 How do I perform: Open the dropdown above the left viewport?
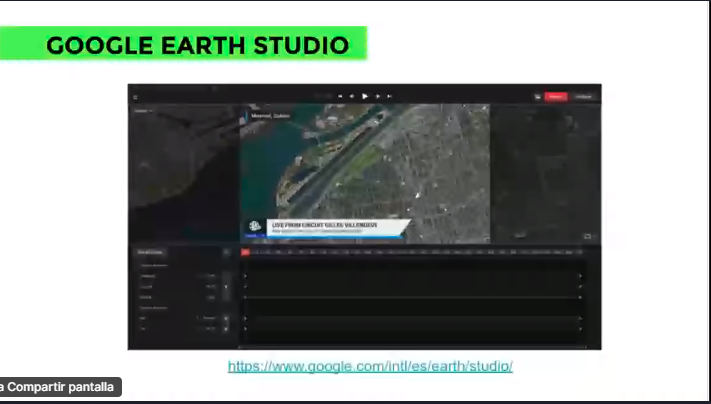pyautogui.click(x=143, y=111)
